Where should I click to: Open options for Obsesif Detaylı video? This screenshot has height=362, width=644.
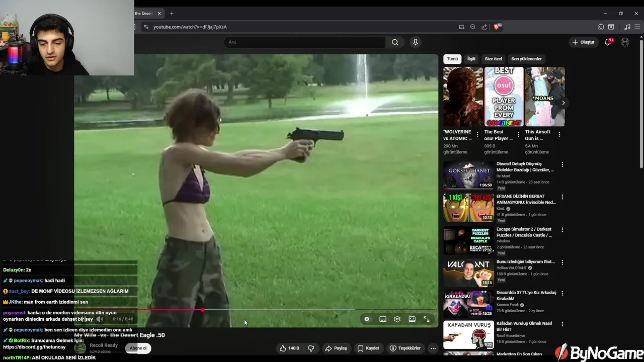tap(562, 164)
